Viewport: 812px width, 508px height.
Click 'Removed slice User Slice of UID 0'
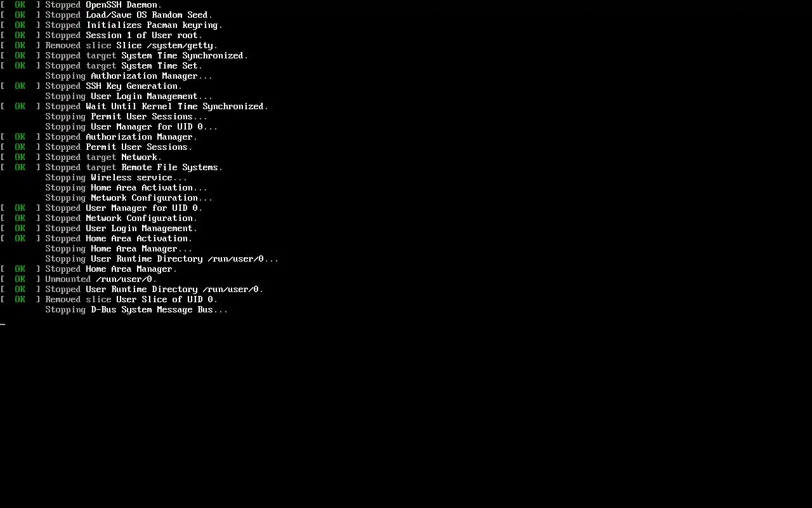(109, 300)
